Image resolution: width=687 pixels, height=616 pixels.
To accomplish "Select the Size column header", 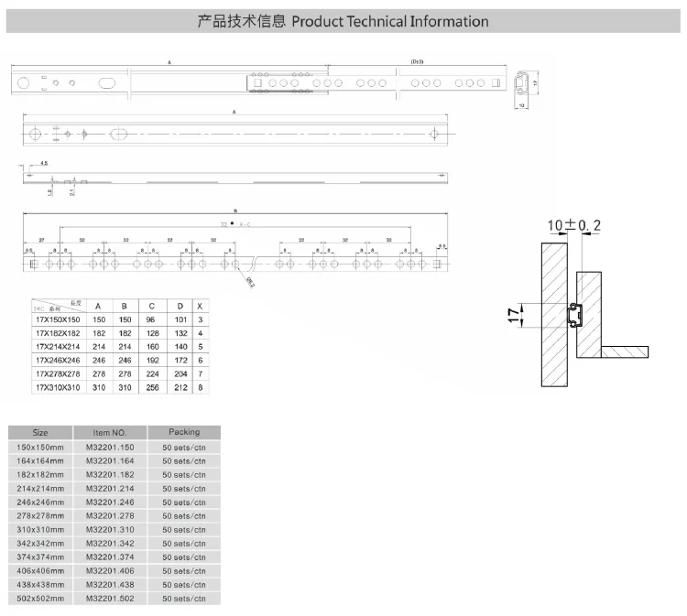I will pyautogui.click(x=40, y=432).
